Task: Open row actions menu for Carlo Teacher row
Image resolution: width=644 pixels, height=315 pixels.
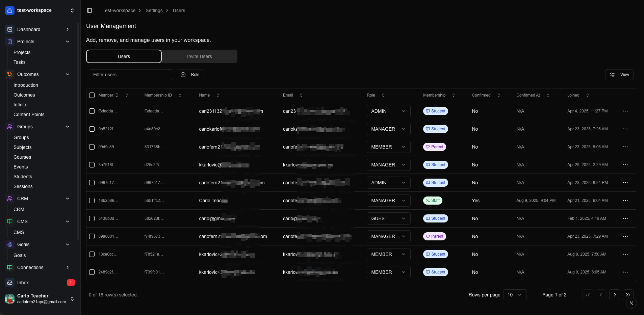Action: 625,201
